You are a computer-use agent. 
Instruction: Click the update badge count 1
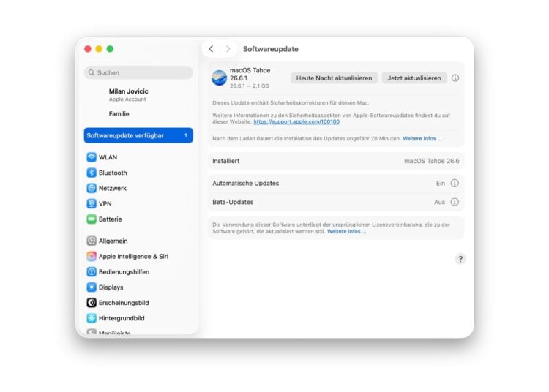click(186, 135)
